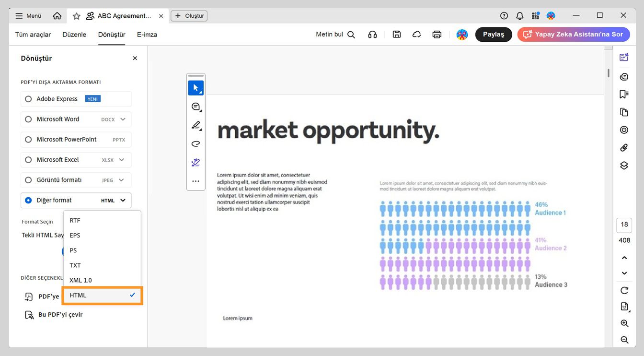Select the freeform draw tool
644x356 pixels.
click(196, 143)
